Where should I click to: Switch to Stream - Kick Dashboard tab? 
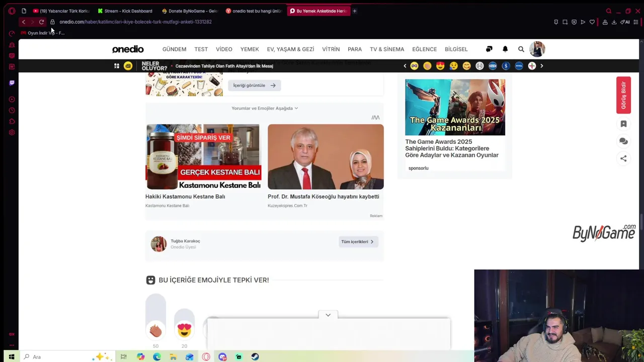coord(125,11)
